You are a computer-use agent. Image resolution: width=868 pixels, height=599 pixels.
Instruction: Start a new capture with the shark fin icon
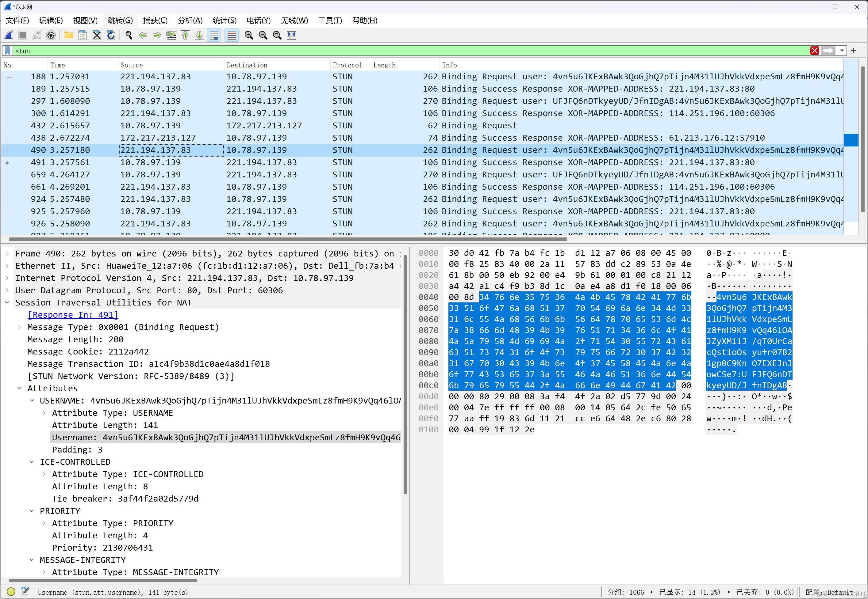[x=9, y=35]
